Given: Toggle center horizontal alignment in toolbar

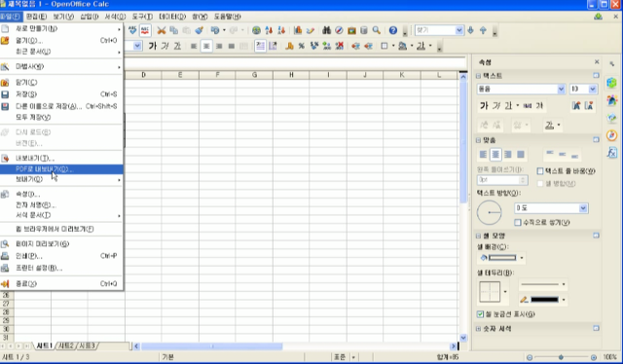Looking at the screenshot, I should tap(206, 46).
